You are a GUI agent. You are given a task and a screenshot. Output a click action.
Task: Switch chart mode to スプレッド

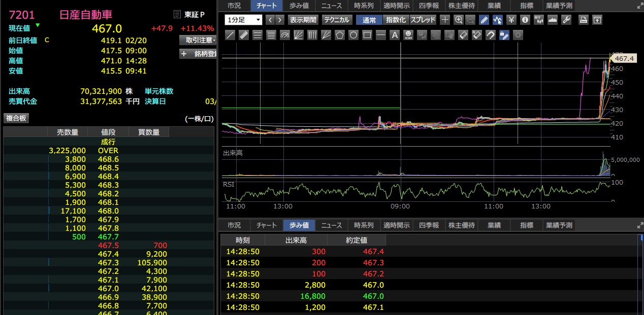[423, 20]
